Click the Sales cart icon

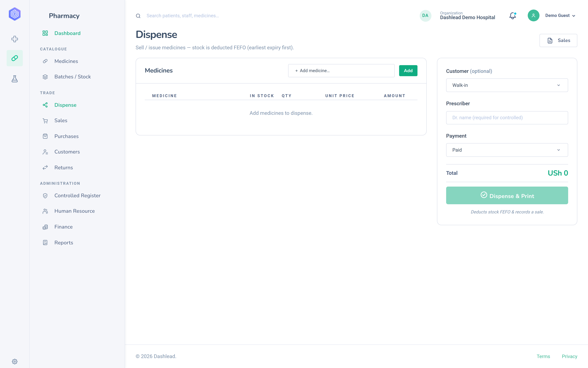pyautogui.click(x=45, y=121)
